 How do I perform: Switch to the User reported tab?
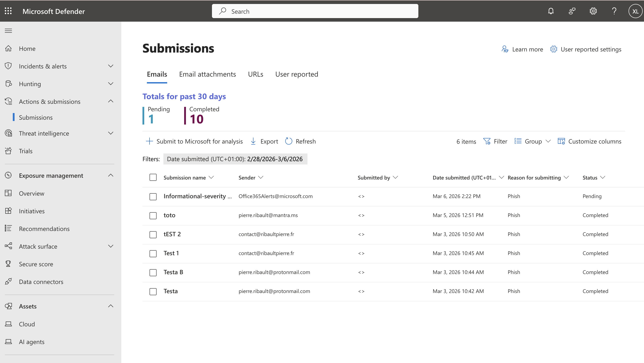[296, 74]
